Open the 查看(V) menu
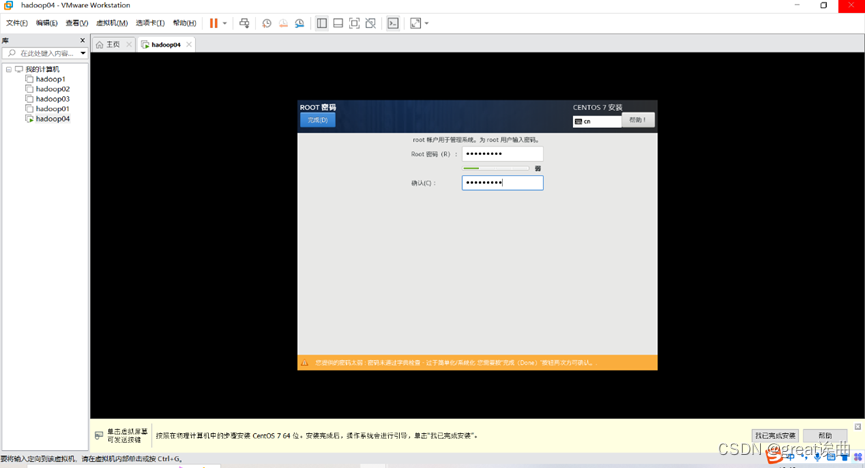The width and height of the screenshot is (865, 468). tap(77, 23)
